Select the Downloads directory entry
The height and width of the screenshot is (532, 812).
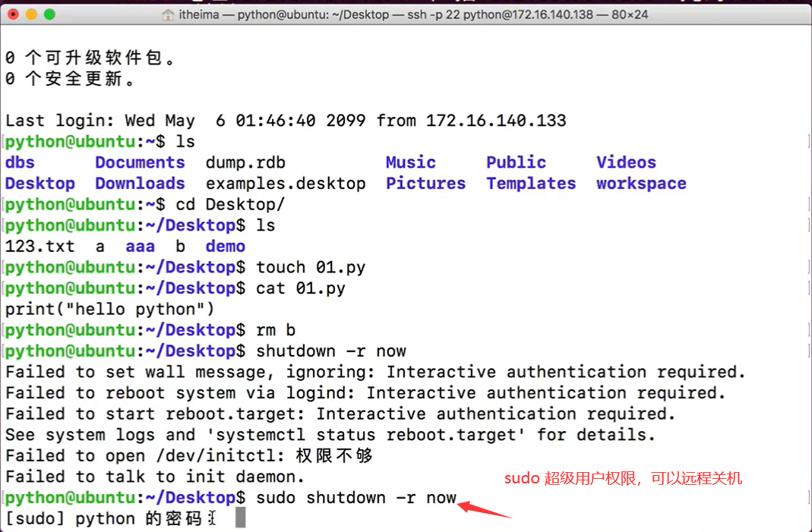(140, 183)
